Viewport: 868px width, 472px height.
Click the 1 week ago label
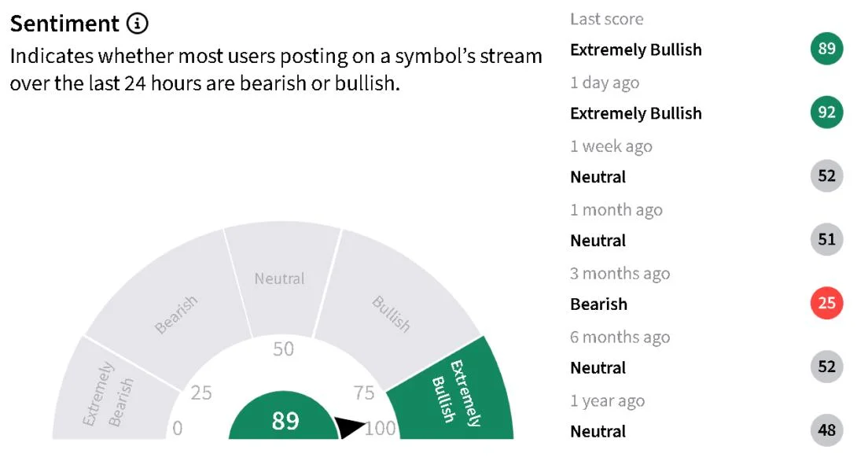(611, 146)
